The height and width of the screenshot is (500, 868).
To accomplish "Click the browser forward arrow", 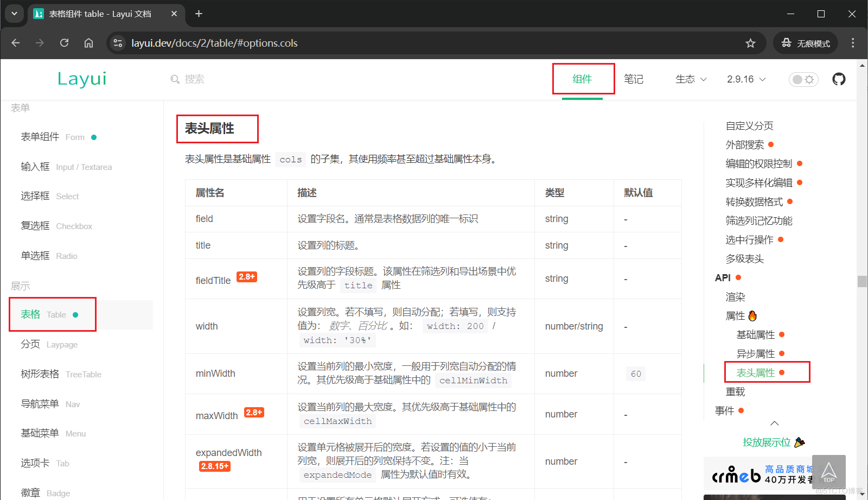I will point(40,43).
